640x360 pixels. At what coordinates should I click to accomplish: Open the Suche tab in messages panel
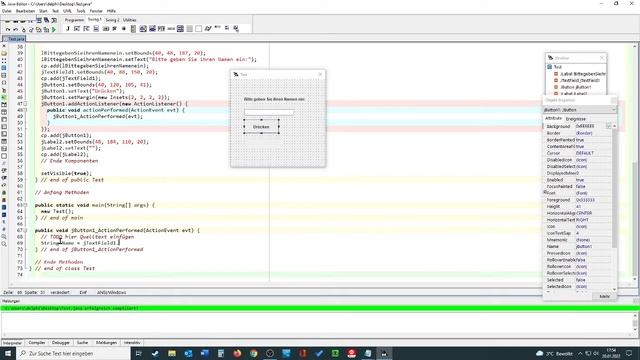click(x=82, y=343)
